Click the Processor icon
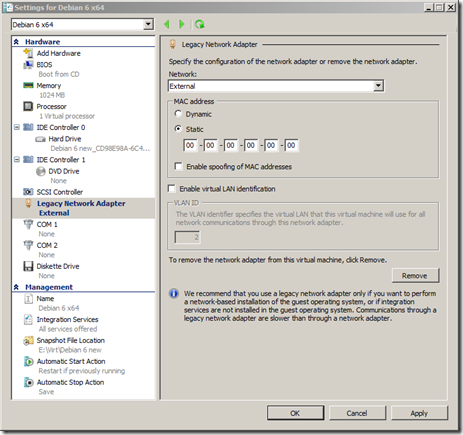 point(28,106)
